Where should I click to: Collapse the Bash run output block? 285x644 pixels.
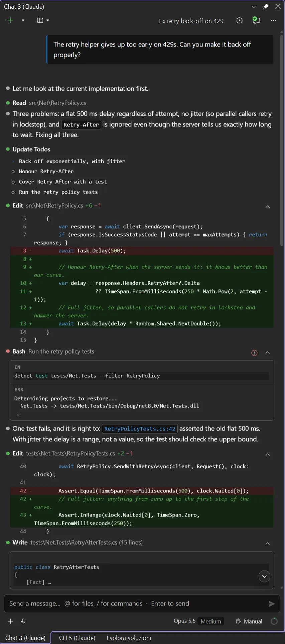268,353
